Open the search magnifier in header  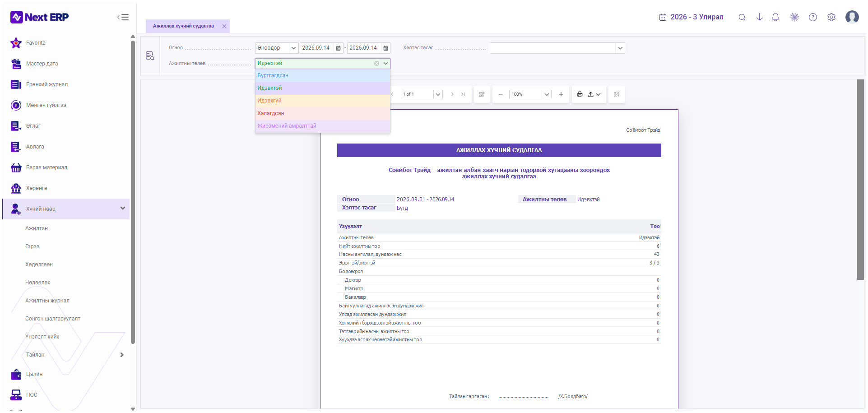click(x=742, y=17)
